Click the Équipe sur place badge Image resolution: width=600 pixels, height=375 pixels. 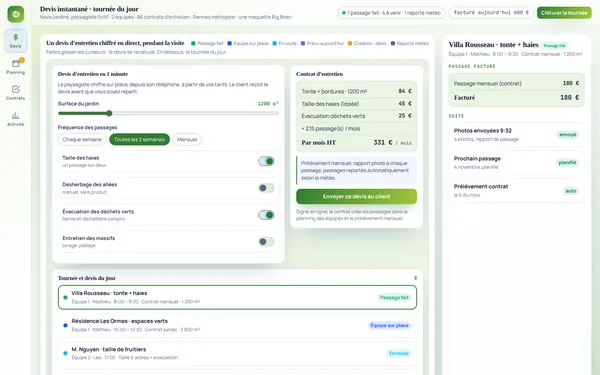(389, 325)
